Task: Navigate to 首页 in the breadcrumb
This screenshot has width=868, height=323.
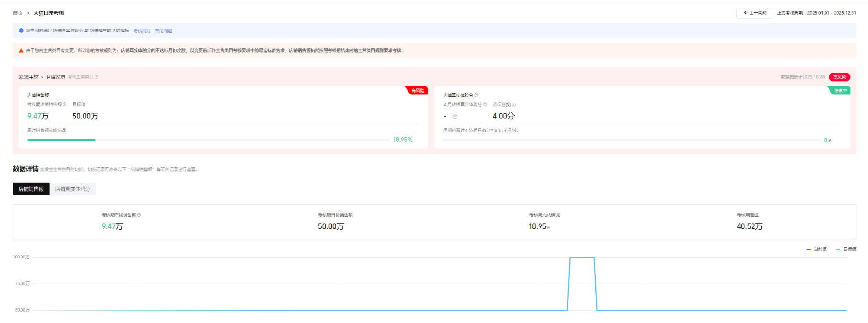Action: (x=18, y=13)
